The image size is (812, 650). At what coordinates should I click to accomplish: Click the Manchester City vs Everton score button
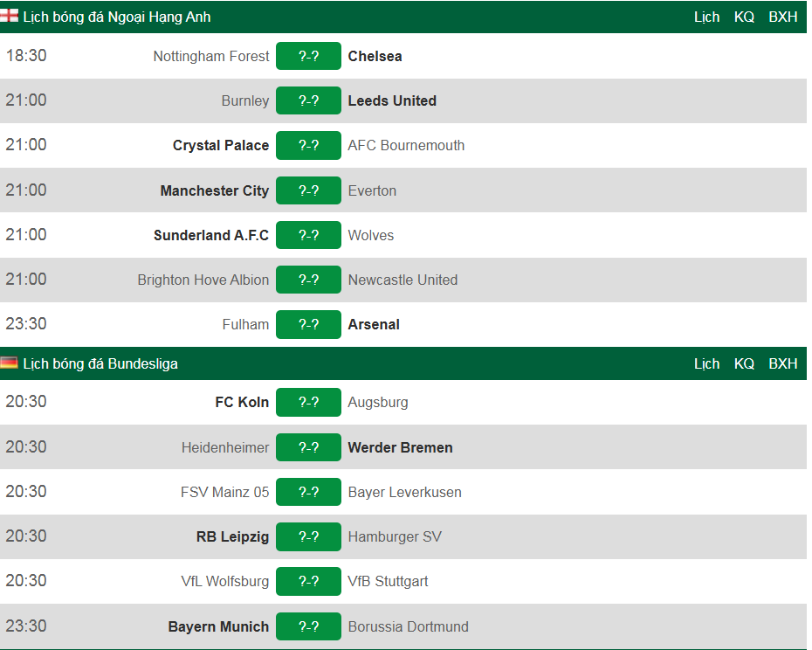click(308, 190)
